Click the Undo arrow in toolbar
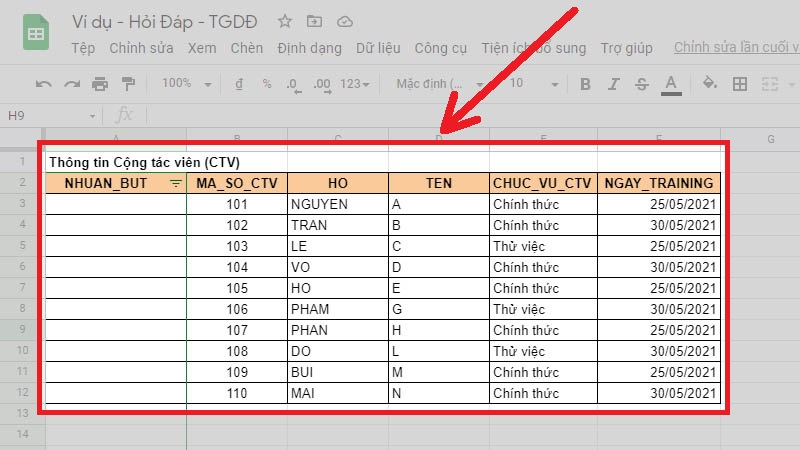This screenshot has width=800, height=450. tap(44, 84)
